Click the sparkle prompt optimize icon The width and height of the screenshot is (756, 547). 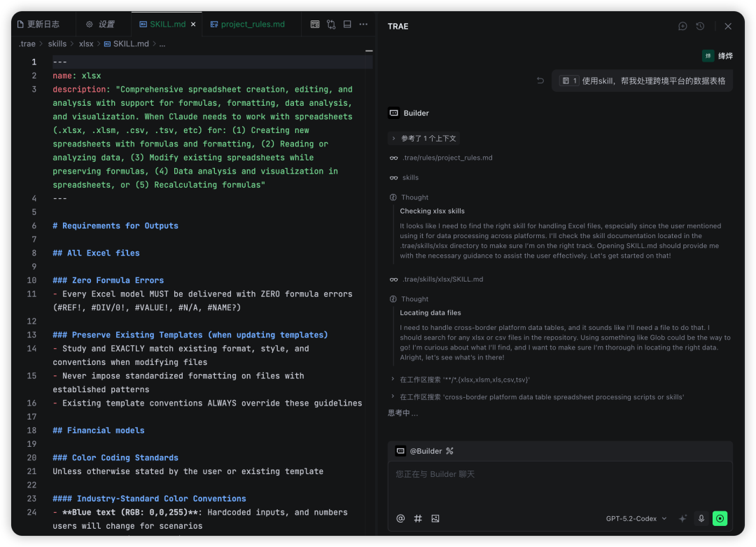point(682,518)
